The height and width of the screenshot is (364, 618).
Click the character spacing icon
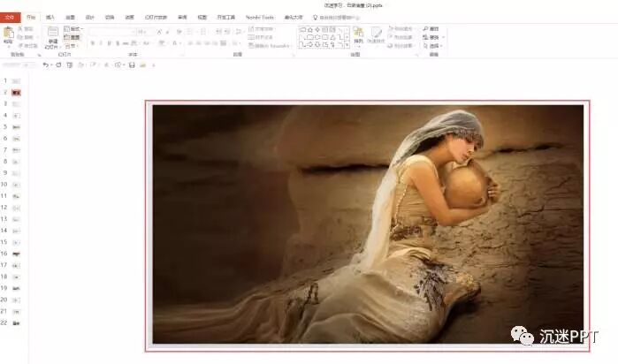click(134, 43)
